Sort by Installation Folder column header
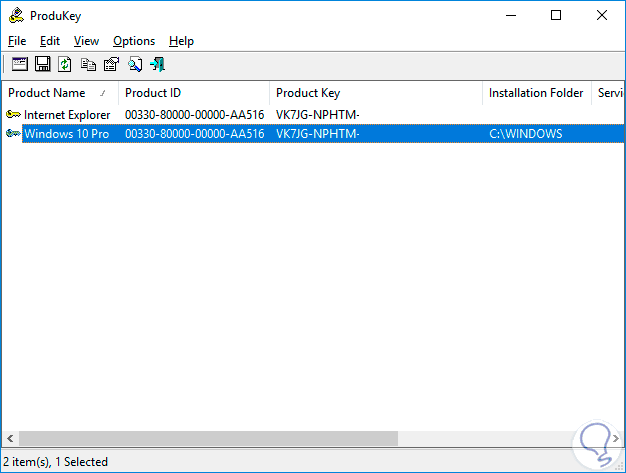This screenshot has height=473, width=626. pos(537,93)
